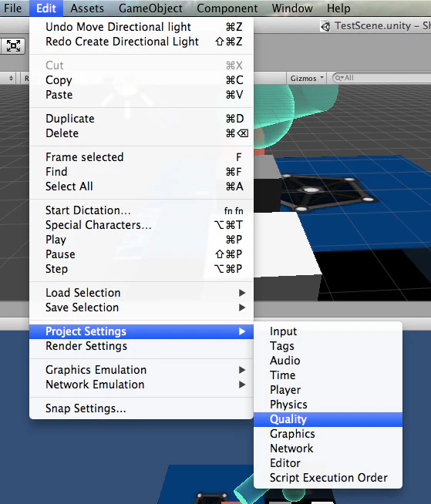Open Render Settings
The width and height of the screenshot is (431, 504).
pyautogui.click(x=142, y=346)
